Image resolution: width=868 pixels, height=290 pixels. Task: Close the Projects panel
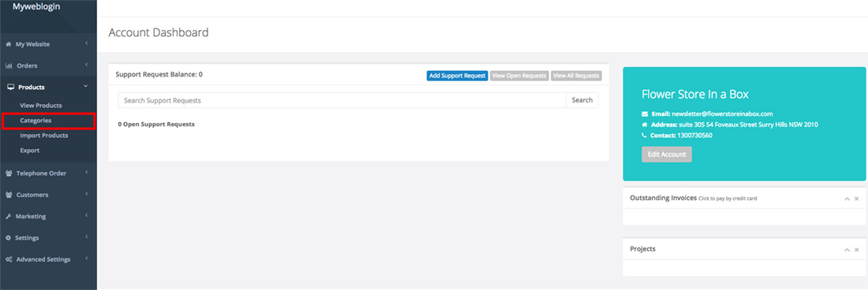click(857, 250)
